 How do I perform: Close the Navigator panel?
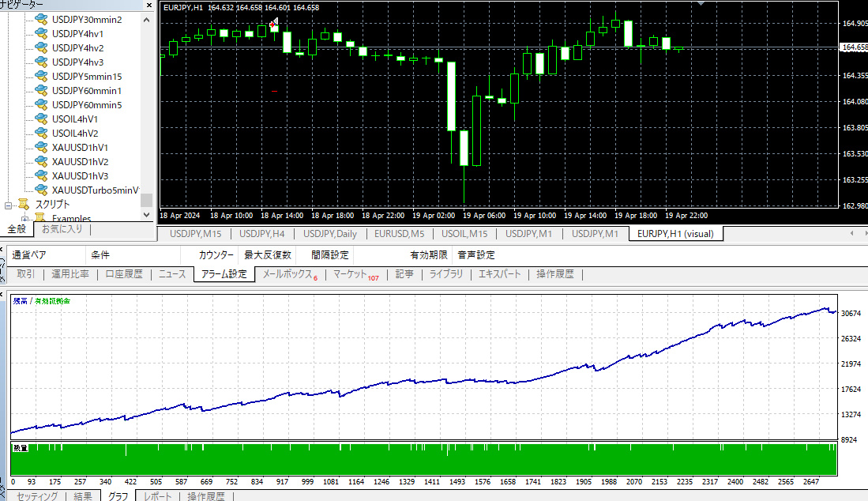[x=149, y=5]
